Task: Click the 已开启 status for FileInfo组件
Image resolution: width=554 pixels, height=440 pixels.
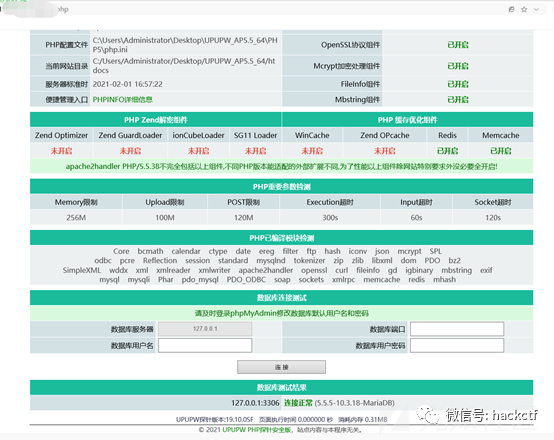Action: (458, 84)
